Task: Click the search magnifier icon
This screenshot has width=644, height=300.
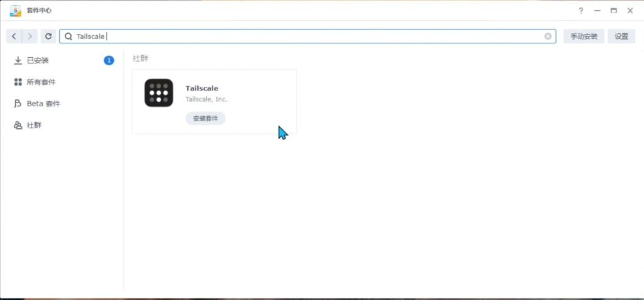Action: (x=69, y=36)
